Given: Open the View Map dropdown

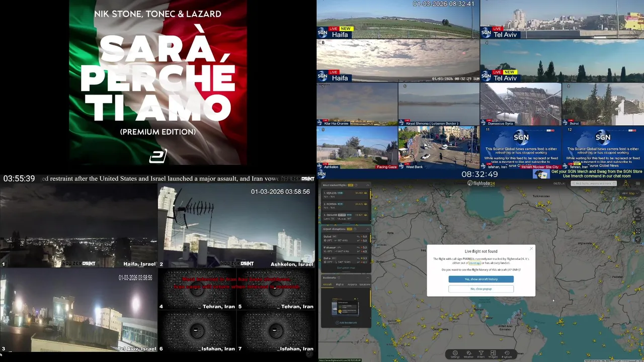Looking at the screenshot, I should tap(630, 193).
